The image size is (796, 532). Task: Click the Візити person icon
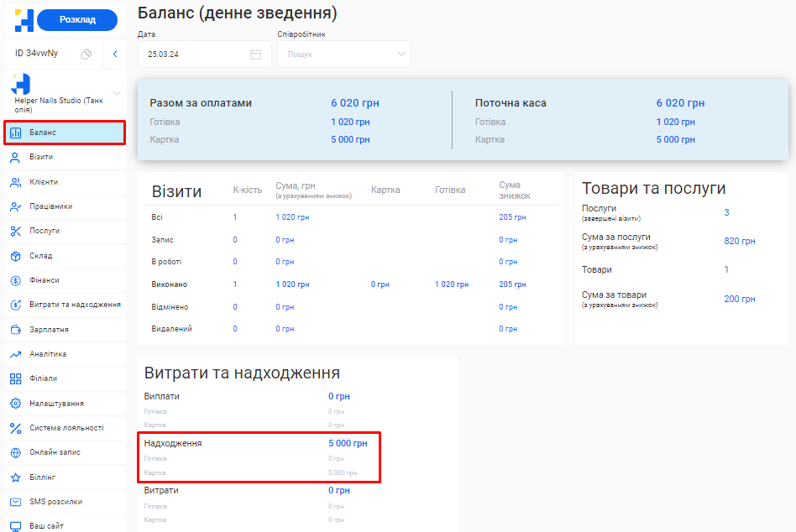click(15, 157)
